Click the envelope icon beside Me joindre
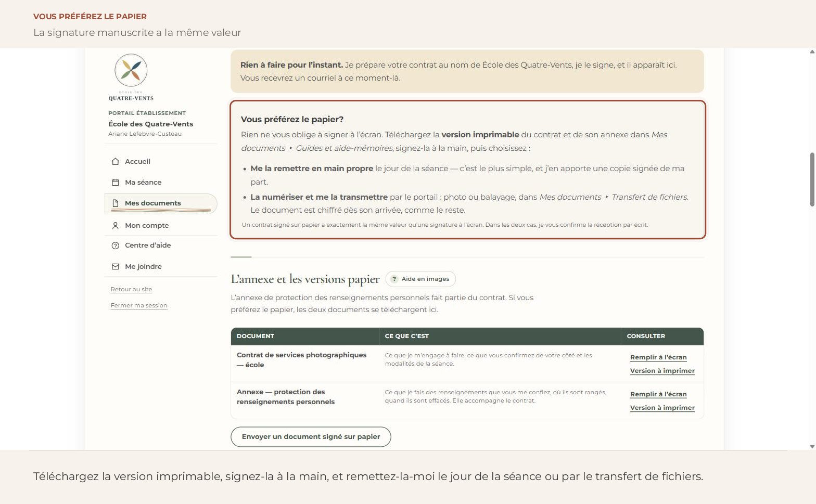 pos(116,267)
